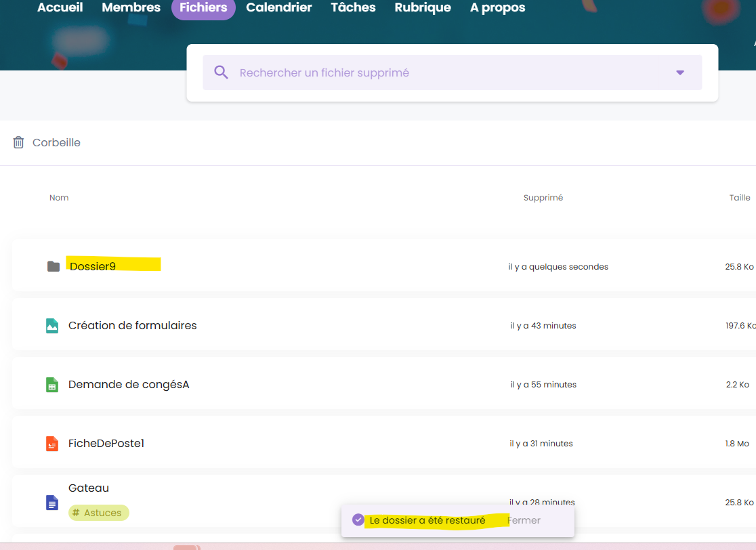Open the A propos page

497,8
